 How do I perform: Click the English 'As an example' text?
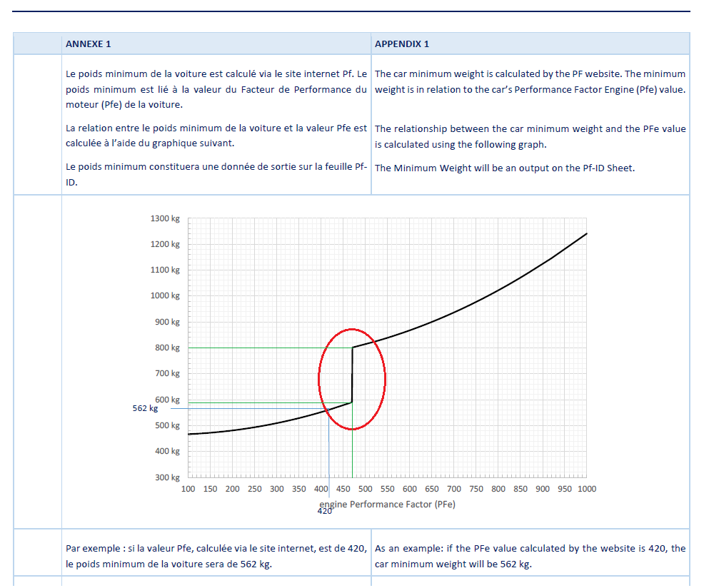coord(530,557)
